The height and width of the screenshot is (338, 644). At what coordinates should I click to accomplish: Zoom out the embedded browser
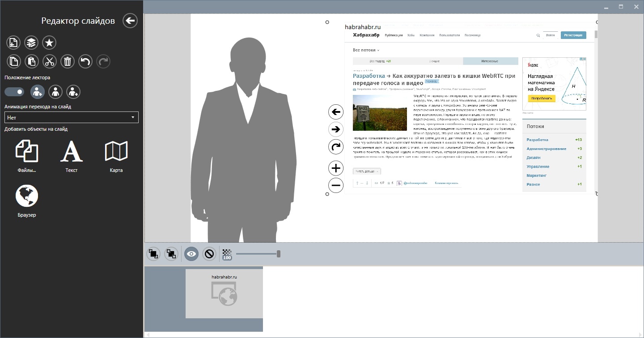(x=336, y=185)
